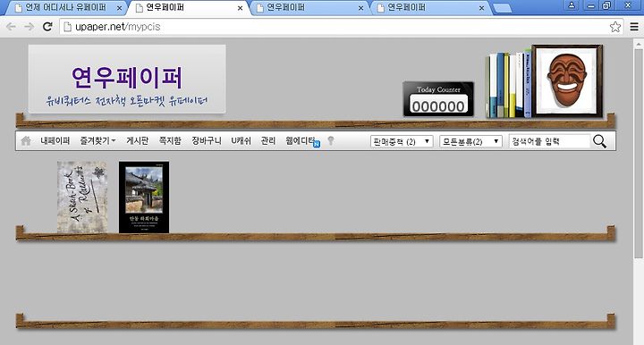Open 웹에디터 menu item
The height and width of the screenshot is (345, 644).
(301, 140)
